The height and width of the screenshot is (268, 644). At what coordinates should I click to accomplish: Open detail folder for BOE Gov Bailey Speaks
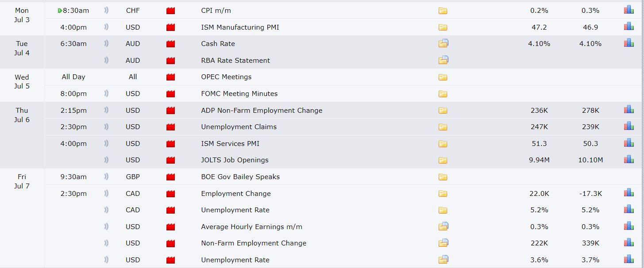point(443,177)
